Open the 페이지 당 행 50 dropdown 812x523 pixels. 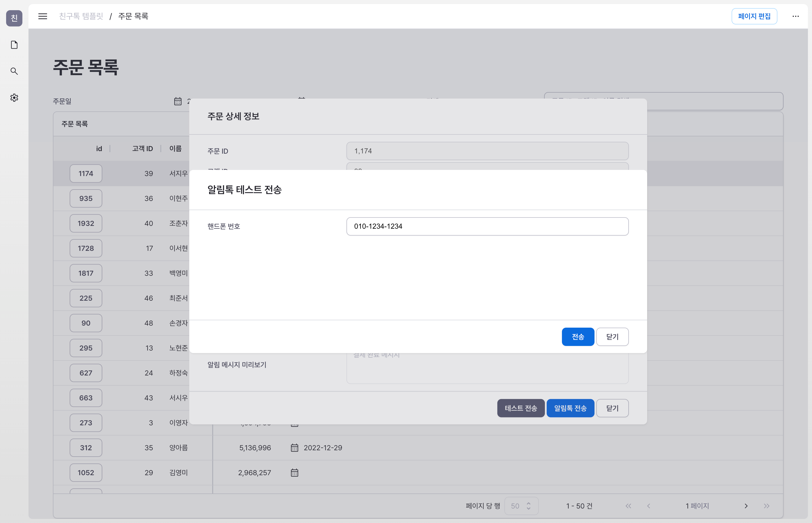click(x=521, y=506)
